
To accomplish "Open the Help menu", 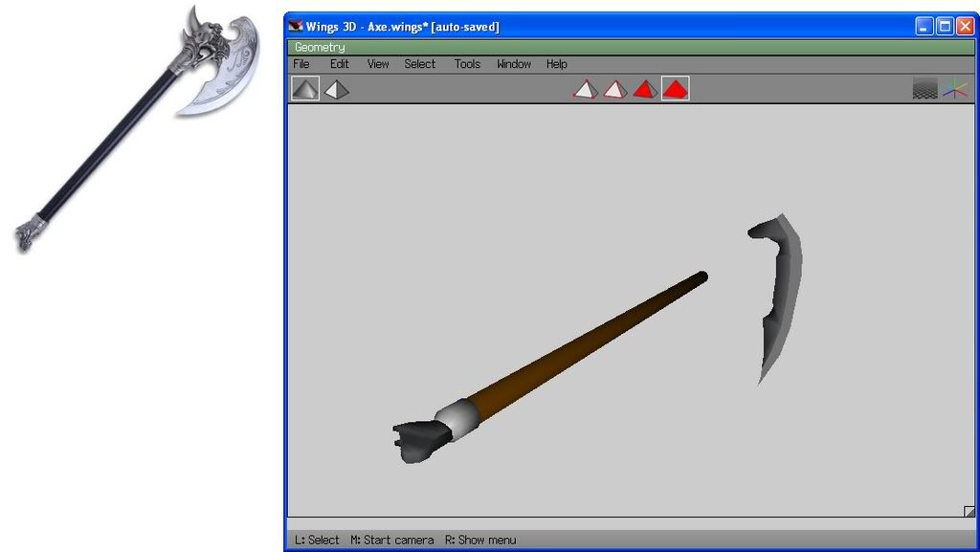I will pos(557,64).
